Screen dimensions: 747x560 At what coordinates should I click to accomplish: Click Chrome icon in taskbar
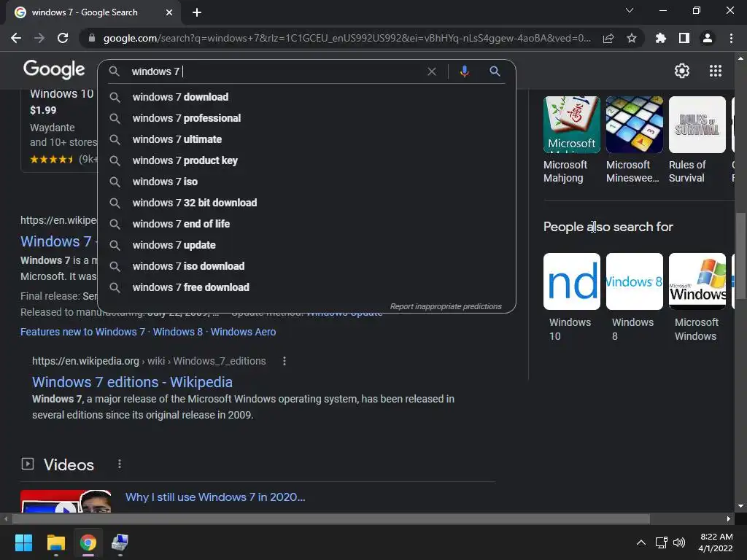click(88, 542)
